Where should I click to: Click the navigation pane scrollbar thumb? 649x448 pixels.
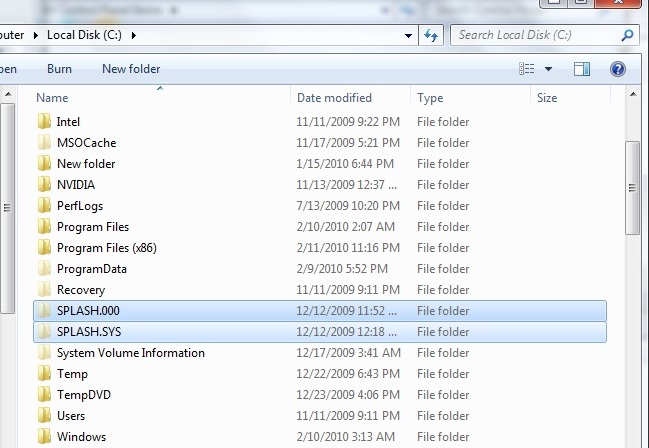(7, 208)
